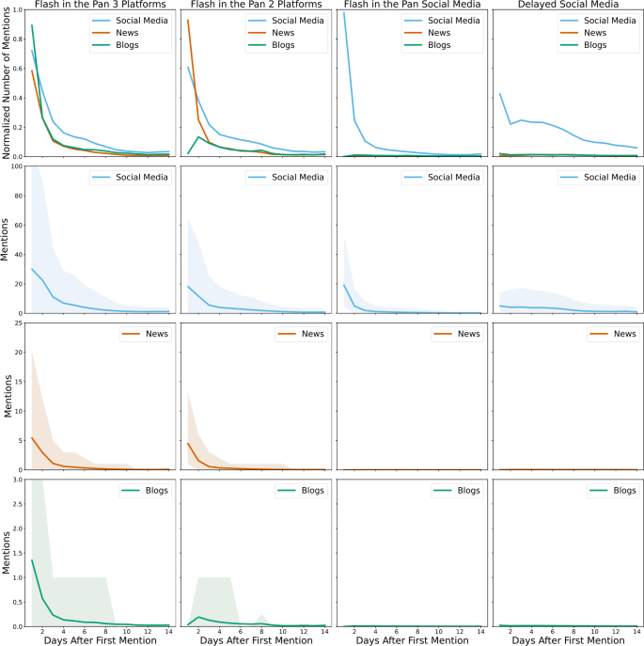644x646 pixels.
Task: Select the News legend in third-row Delayed plot
Action: click(617, 334)
